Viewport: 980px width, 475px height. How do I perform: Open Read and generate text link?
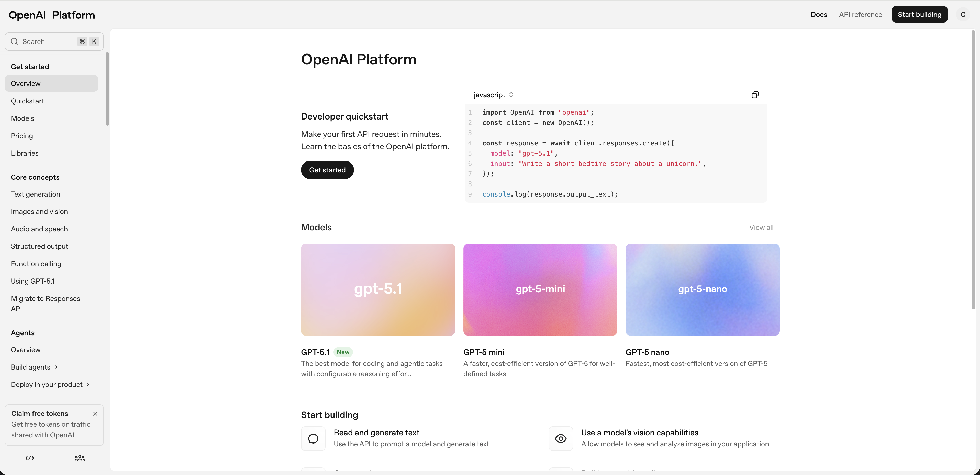(376, 432)
